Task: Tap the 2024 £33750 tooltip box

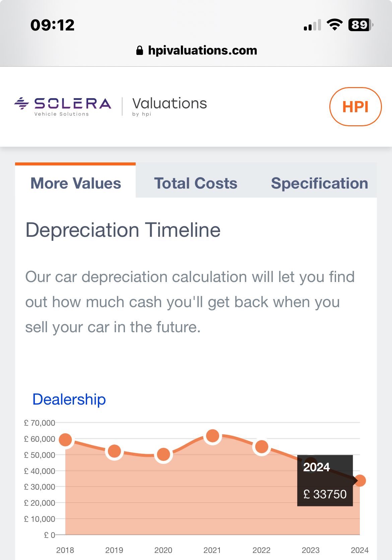Action: [x=325, y=480]
